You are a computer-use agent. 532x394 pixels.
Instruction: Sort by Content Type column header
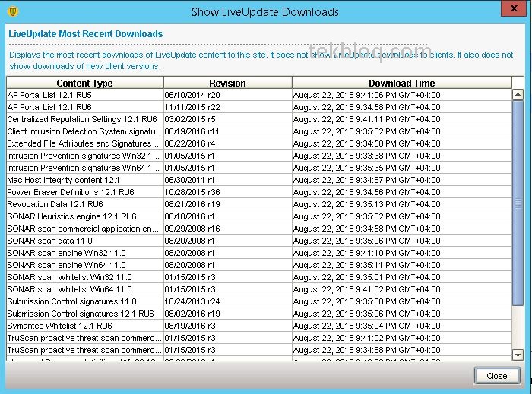85,83
